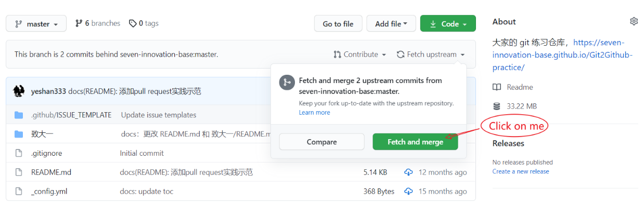Click the download icon on Code button
644x203 pixels.
(433, 24)
